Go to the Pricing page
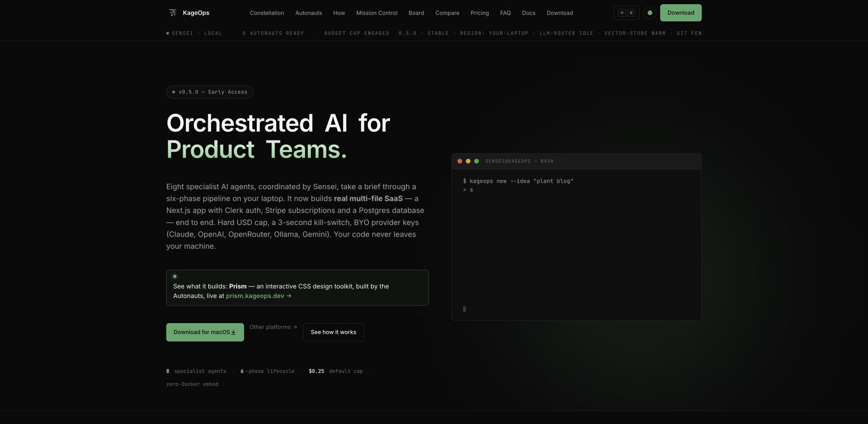The height and width of the screenshot is (424, 868). coord(479,13)
